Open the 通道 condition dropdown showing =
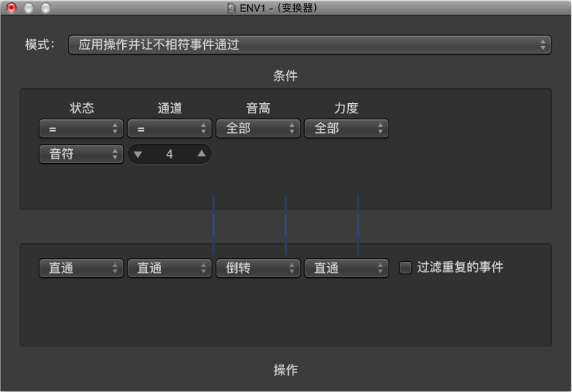Screen dimensions: 572x392 click(x=170, y=129)
